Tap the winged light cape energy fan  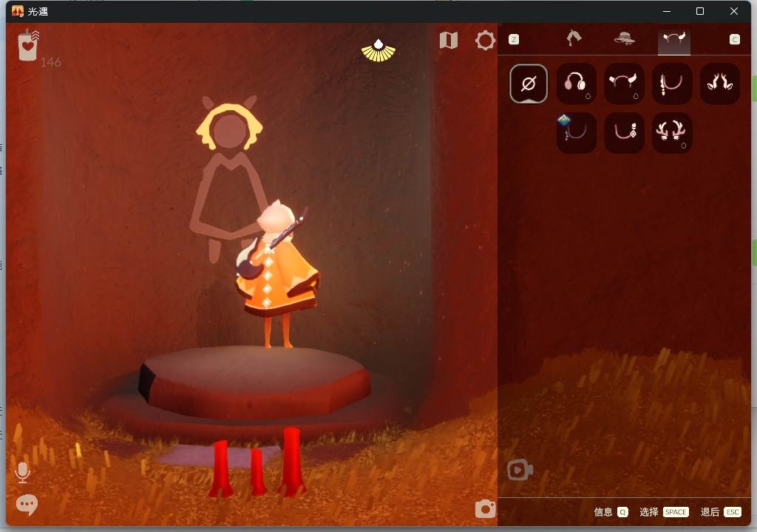[378, 51]
